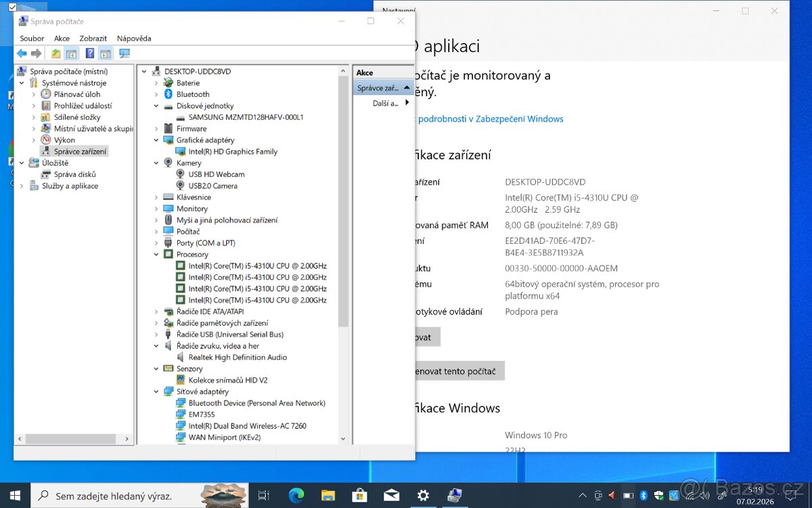Expand the Klávesnice device category
This screenshot has width=812, height=508.
click(156, 197)
